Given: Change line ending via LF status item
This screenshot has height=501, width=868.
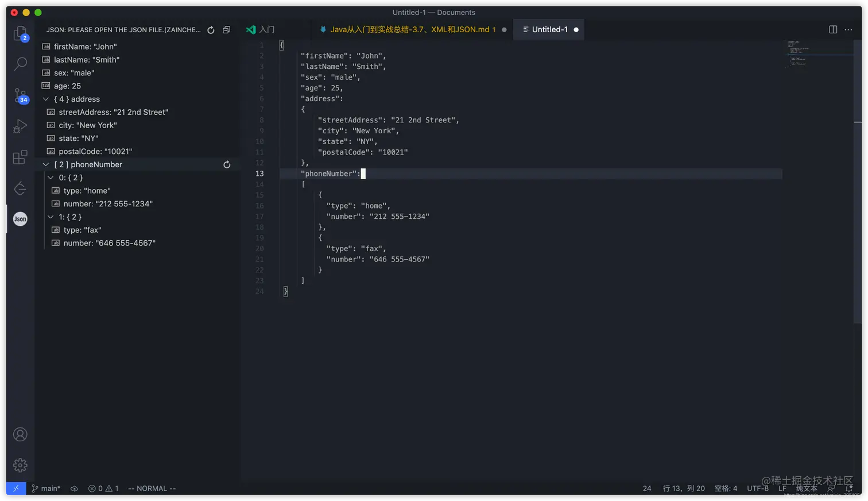Looking at the screenshot, I should point(782,488).
